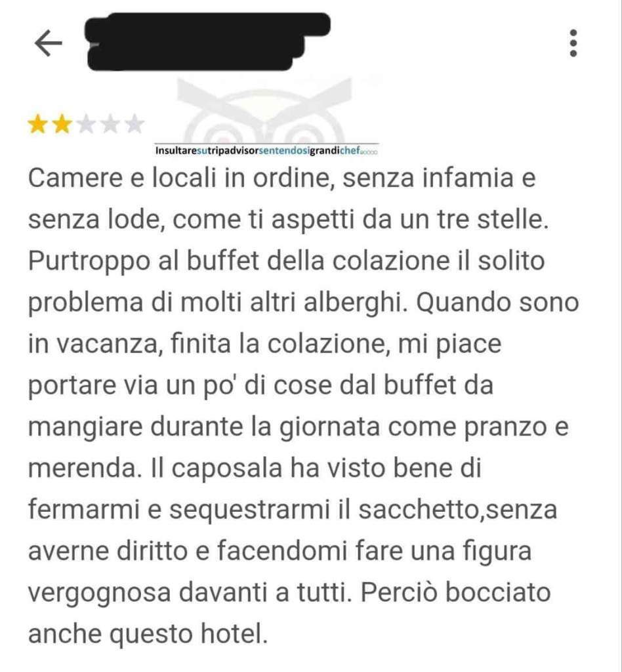Click the word 'Camere' in the review
The image size is (622, 672).
pos(75,177)
